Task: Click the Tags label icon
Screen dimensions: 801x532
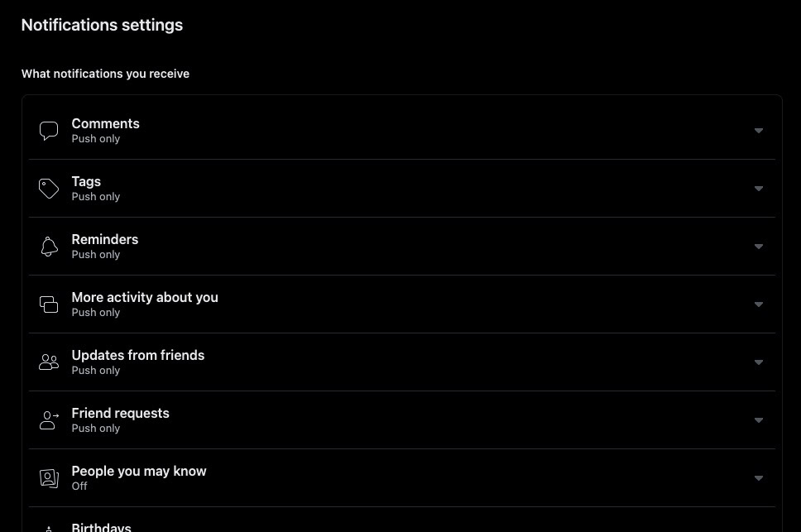Action: tap(49, 189)
